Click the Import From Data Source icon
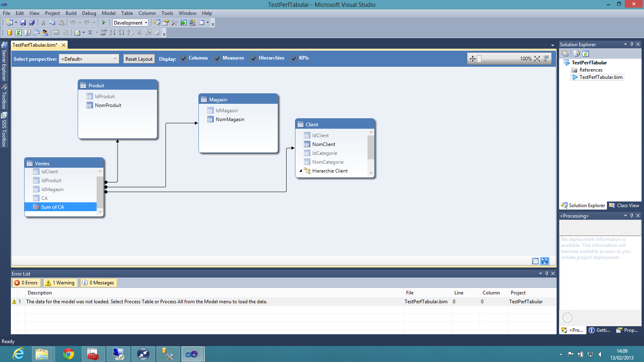The image size is (644, 362). [10, 33]
